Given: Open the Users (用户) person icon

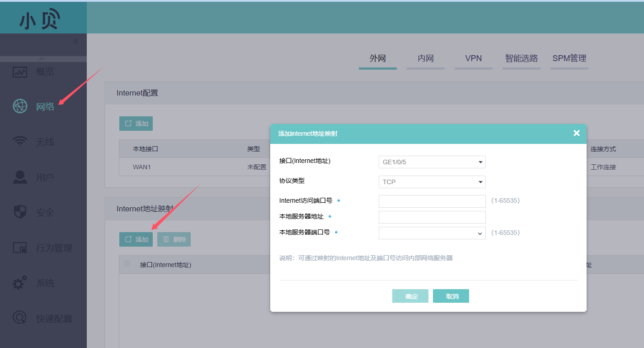Looking at the screenshot, I should [20, 177].
